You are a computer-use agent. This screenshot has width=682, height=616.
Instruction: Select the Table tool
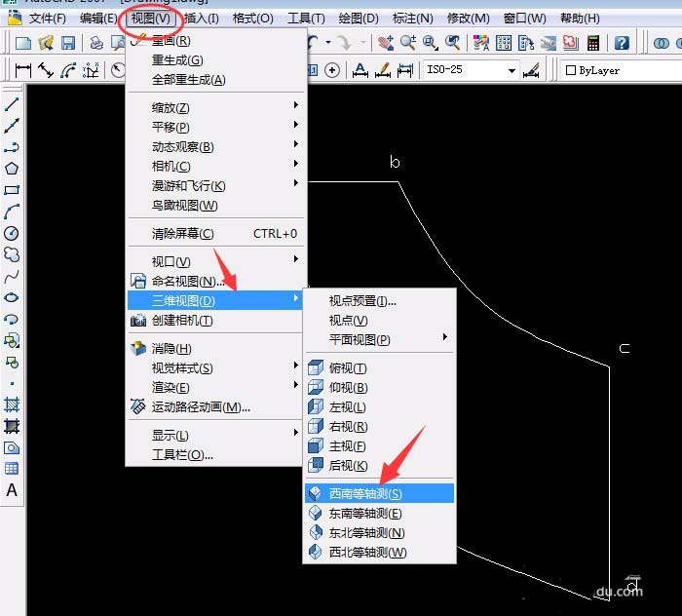tap(12, 469)
